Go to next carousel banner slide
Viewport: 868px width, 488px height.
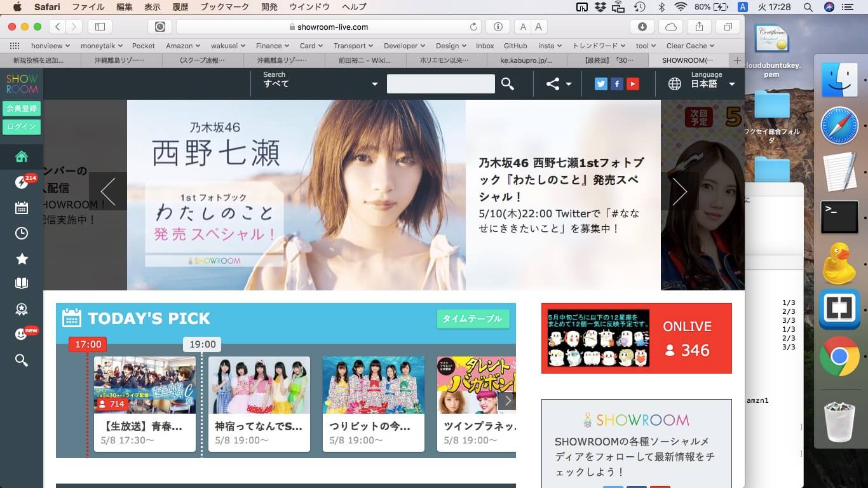click(680, 191)
